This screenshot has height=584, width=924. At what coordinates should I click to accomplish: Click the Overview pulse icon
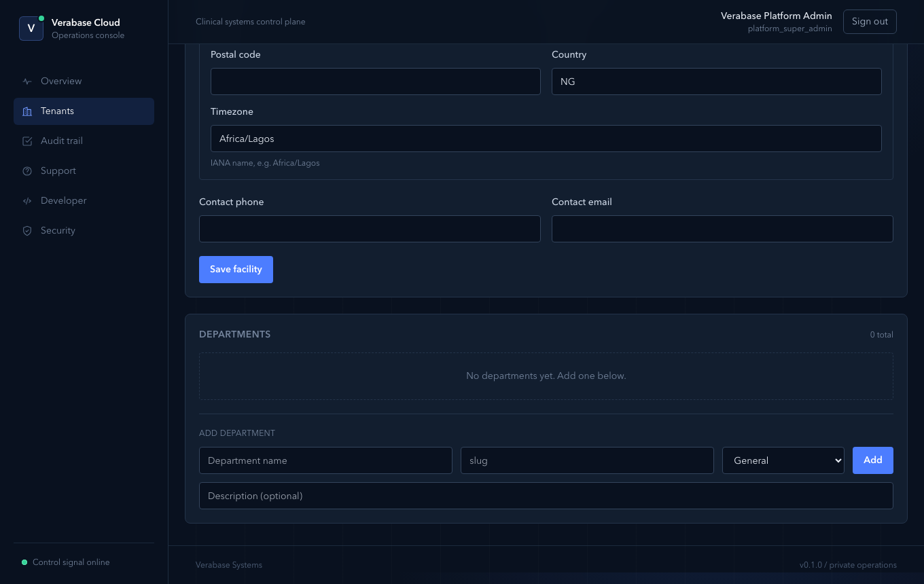[x=27, y=81]
